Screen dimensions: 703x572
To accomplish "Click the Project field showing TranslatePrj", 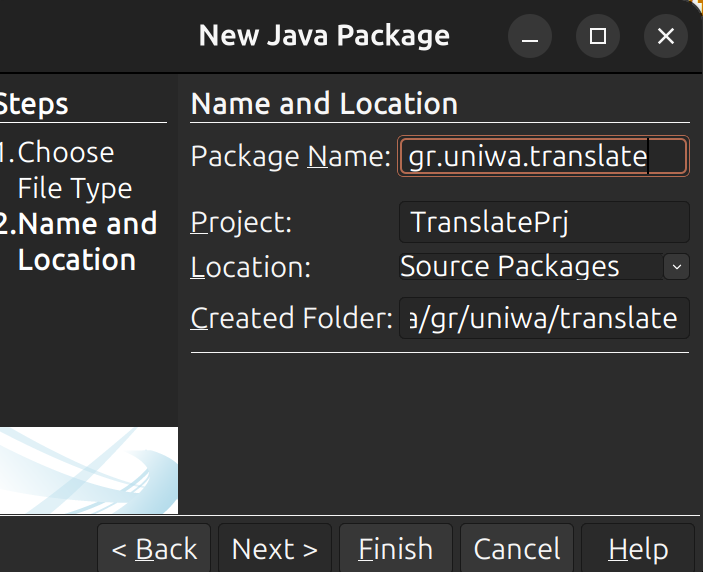I will (544, 222).
